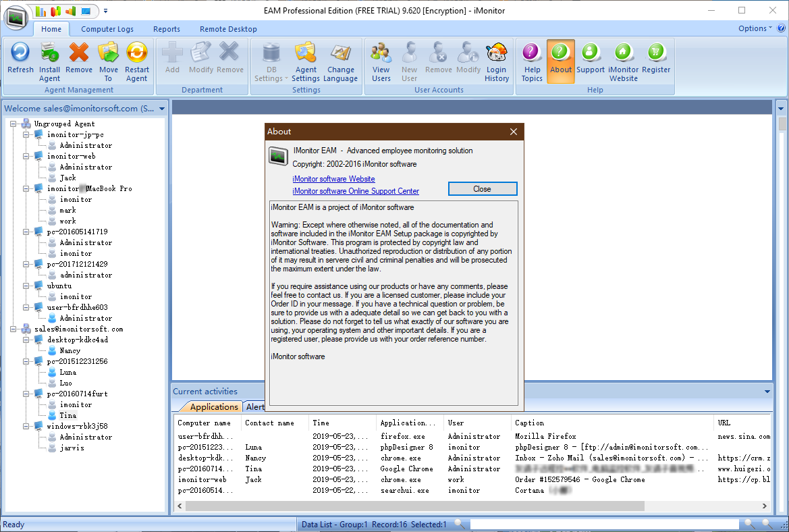Viewport: 789px width, 532px height.
Task: Click the horizontal scrollbar in activities list
Action: coord(415,506)
